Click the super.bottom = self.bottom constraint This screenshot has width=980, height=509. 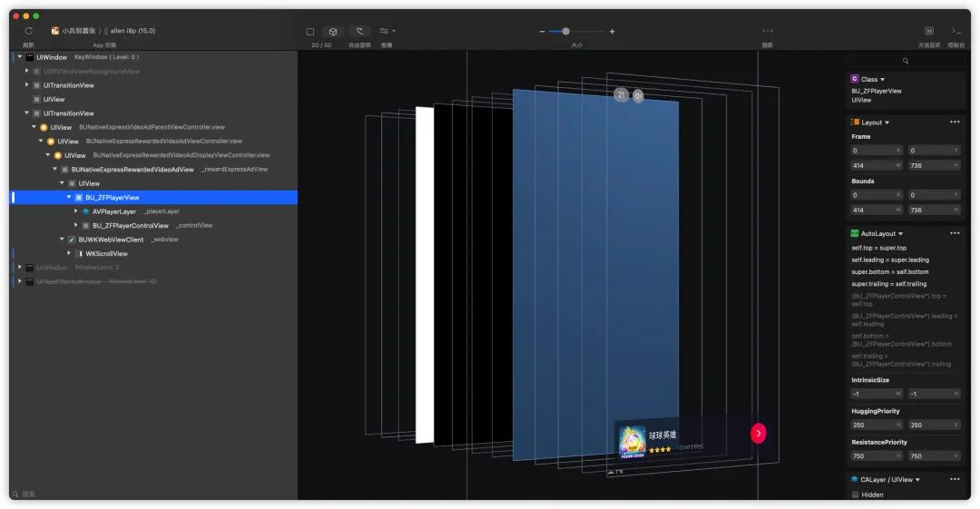click(x=890, y=272)
